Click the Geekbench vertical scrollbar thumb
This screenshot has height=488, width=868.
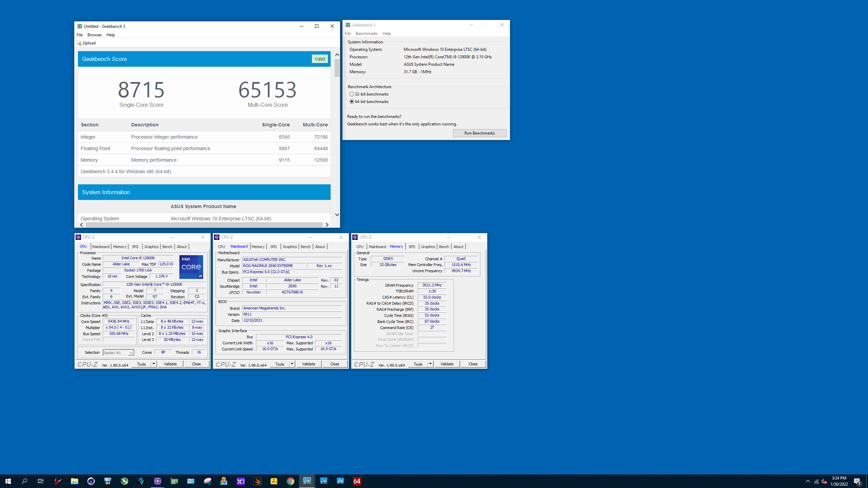[x=337, y=68]
